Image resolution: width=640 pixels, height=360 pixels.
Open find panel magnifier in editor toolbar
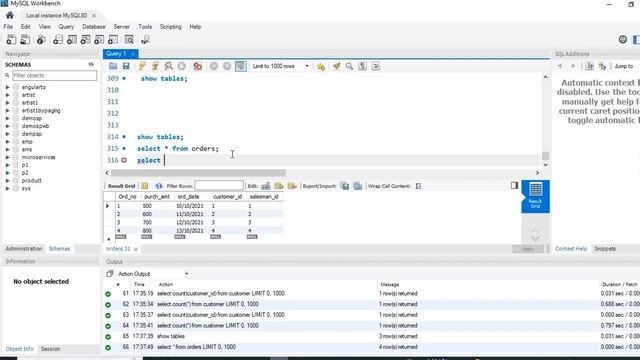pos(349,66)
